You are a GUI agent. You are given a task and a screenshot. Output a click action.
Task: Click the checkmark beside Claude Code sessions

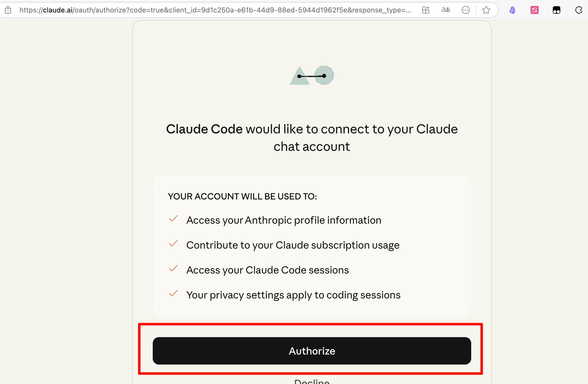(x=173, y=269)
